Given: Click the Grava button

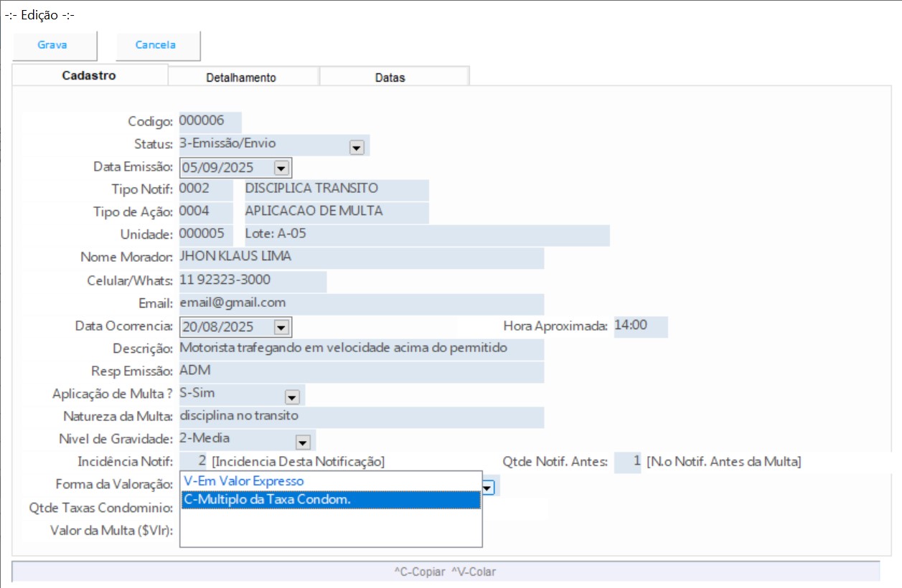Looking at the screenshot, I should (52, 45).
